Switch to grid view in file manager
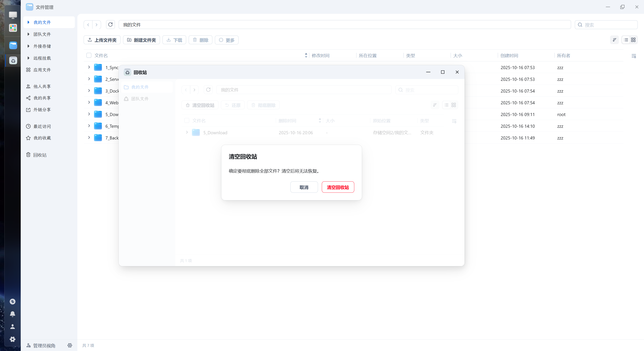Screen dimensions: 644x351 tap(633, 40)
